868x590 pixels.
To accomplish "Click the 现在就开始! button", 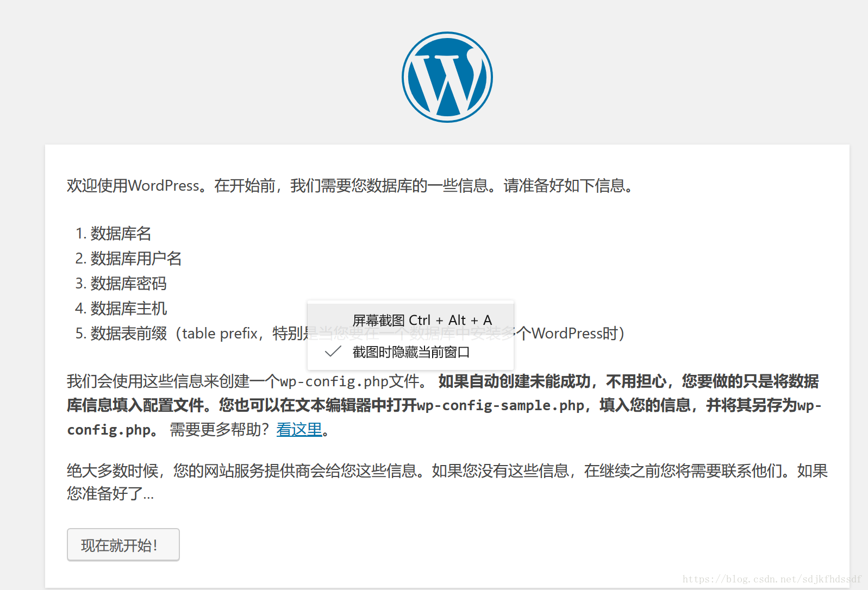I will [x=123, y=544].
